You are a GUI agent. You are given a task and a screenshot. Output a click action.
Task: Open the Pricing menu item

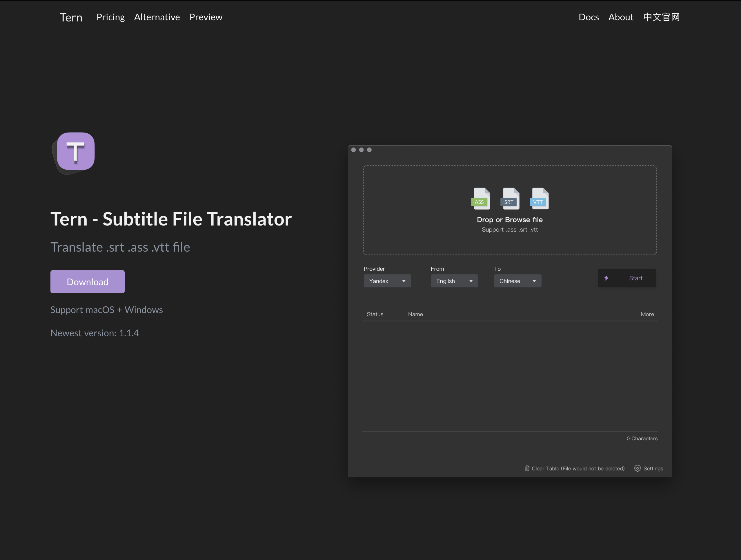(x=110, y=17)
